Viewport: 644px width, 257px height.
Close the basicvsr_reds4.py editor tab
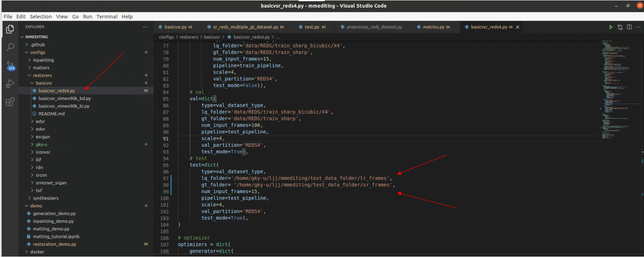click(517, 27)
